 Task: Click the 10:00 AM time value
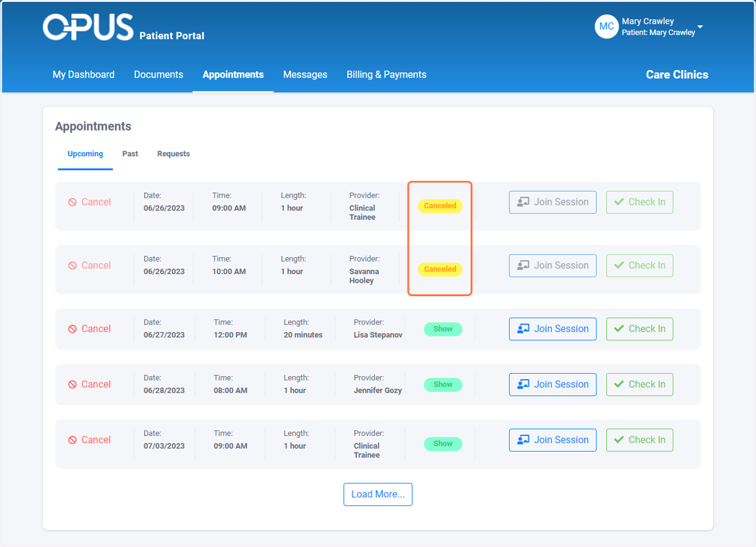click(229, 272)
